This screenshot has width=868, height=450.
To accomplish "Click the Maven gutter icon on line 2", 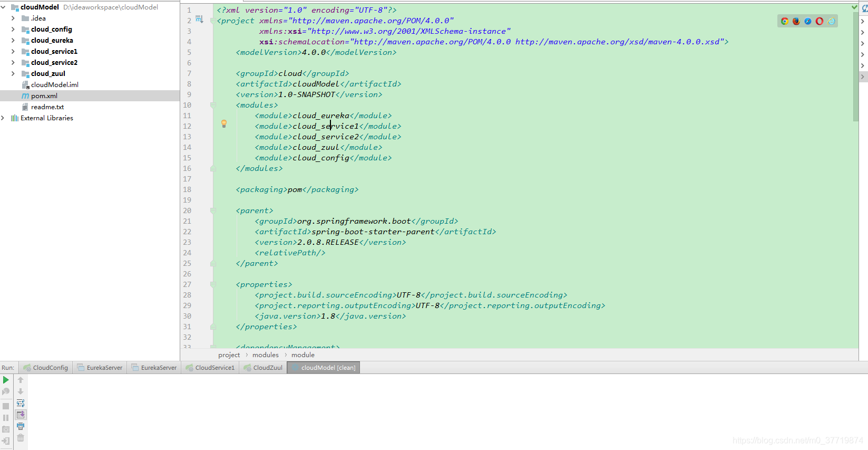I will (x=199, y=20).
